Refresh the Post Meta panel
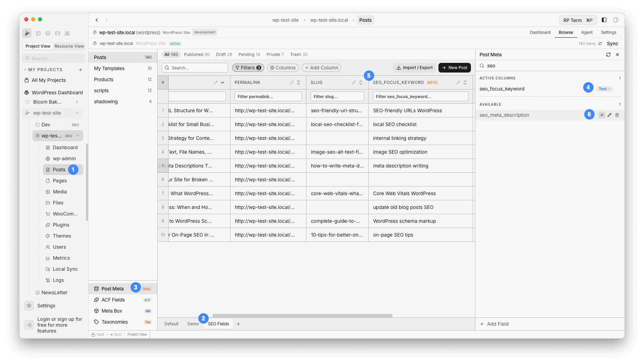The image size is (644, 364). coord(608,55)
